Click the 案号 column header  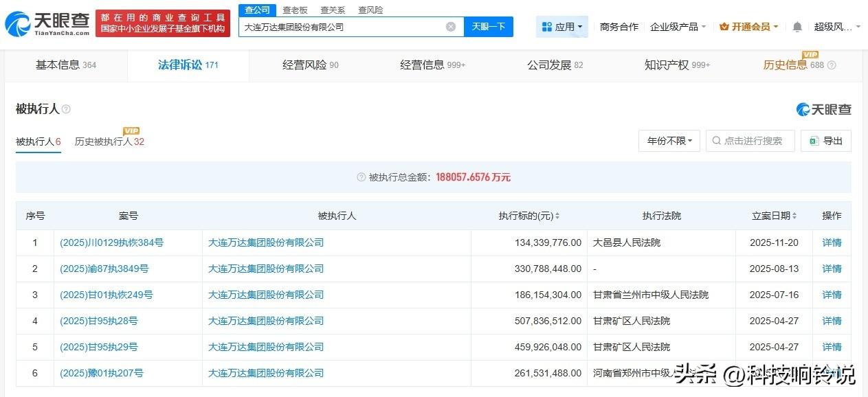[x=129, y=216]
